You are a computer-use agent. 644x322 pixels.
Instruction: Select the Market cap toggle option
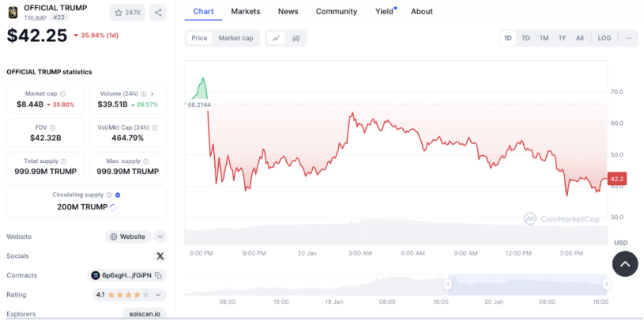tap(235, 38)
